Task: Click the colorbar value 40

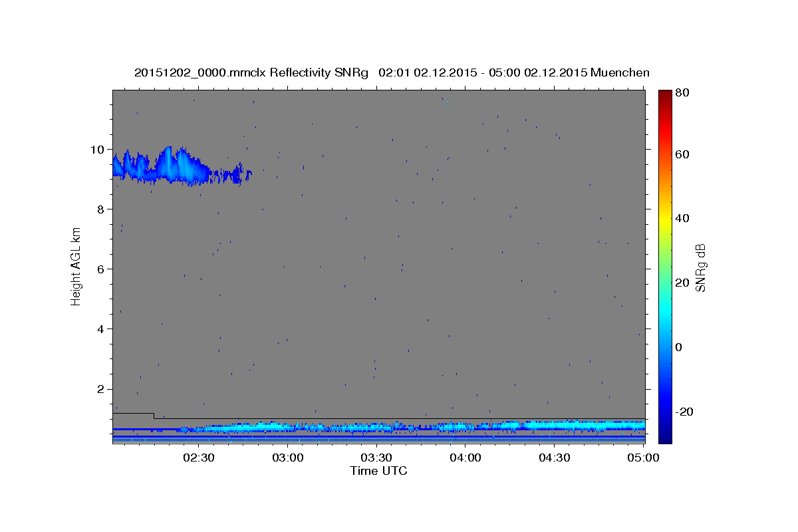Action: pos(682,218)
